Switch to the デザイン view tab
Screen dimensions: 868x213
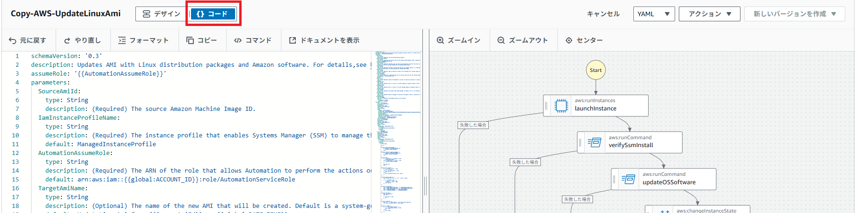pos(161,14)
